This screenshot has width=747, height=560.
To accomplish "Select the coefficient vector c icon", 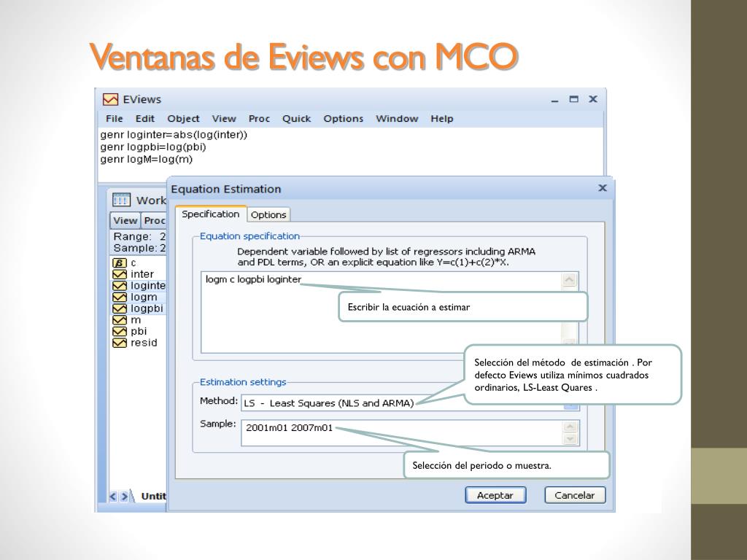I will (119, 262).
